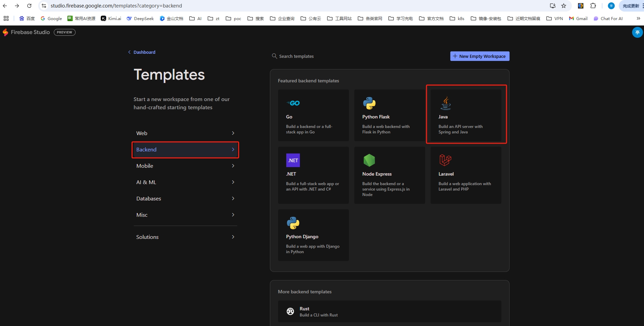
Task: Click the search magnifier icon
Action: click(x=274, y=56)
